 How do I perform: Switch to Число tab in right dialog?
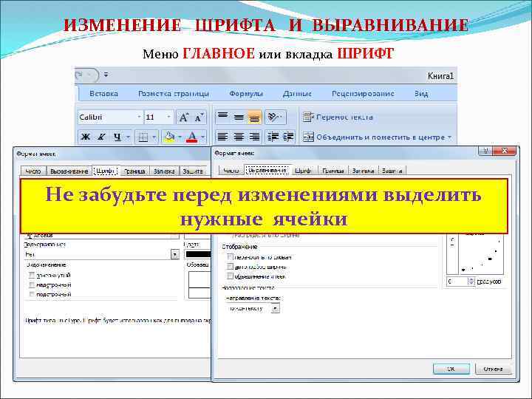click(x=231, y=171)
